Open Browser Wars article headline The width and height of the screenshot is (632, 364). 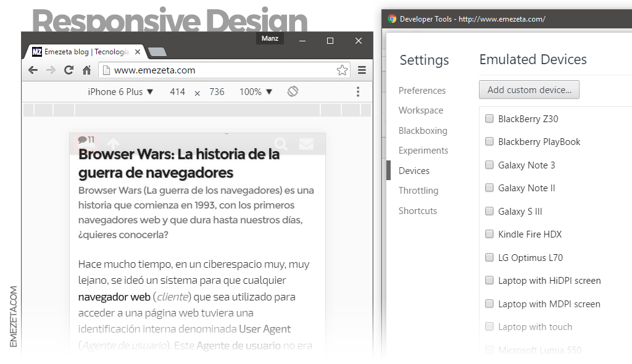(x=179, y=163)
